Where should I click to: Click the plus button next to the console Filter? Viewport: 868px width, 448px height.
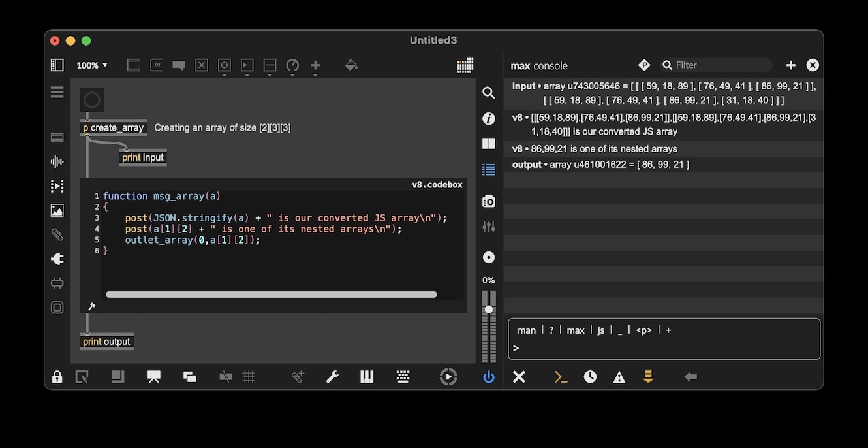click(x=790, y=65)
